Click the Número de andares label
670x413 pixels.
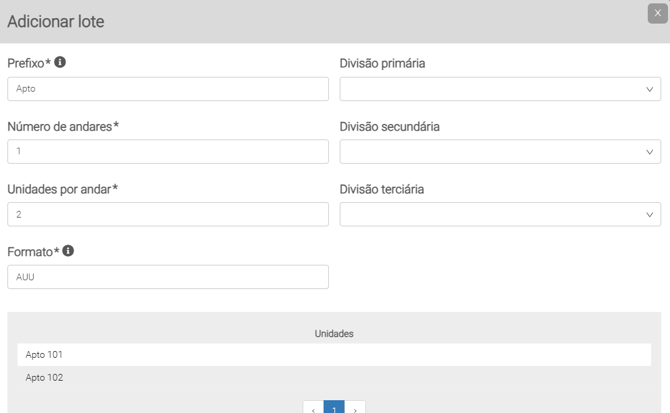pyautogui.click(x=63, y=127)
